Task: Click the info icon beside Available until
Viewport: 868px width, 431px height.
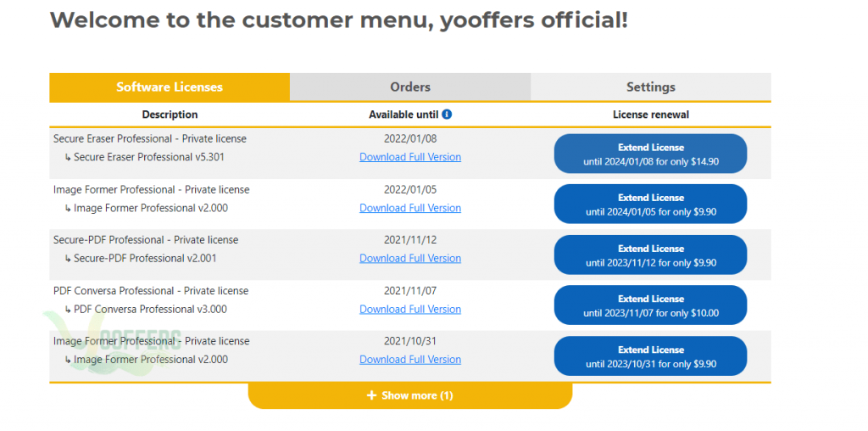Action: tap(448, 115)
